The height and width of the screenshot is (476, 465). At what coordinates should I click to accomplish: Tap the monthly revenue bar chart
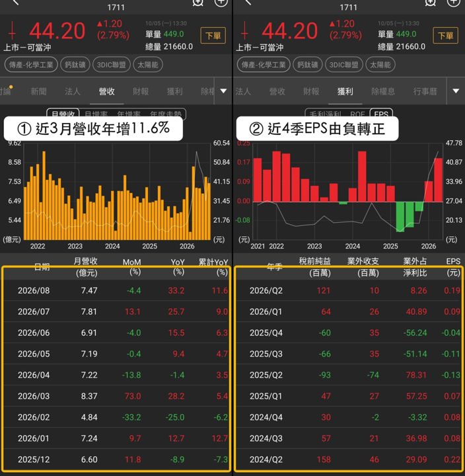pos(117,192)
